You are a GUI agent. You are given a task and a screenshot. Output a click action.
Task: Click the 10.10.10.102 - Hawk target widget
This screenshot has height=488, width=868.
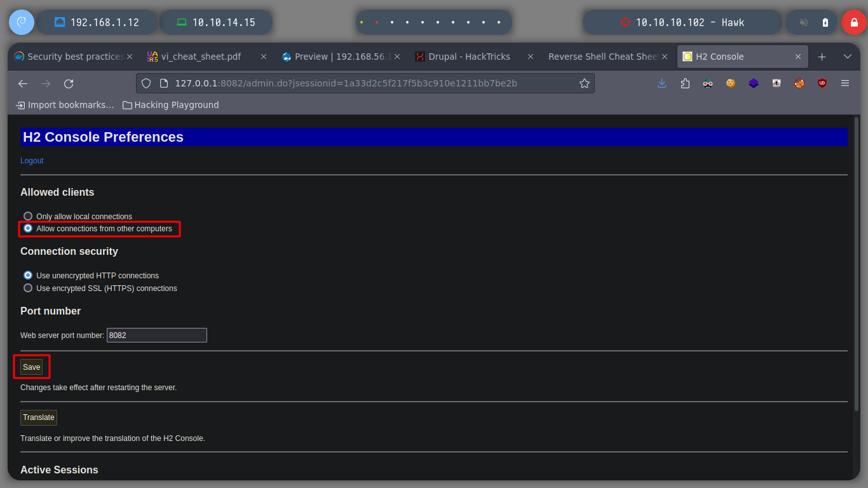pyautogui.click(x=682, y=22)
